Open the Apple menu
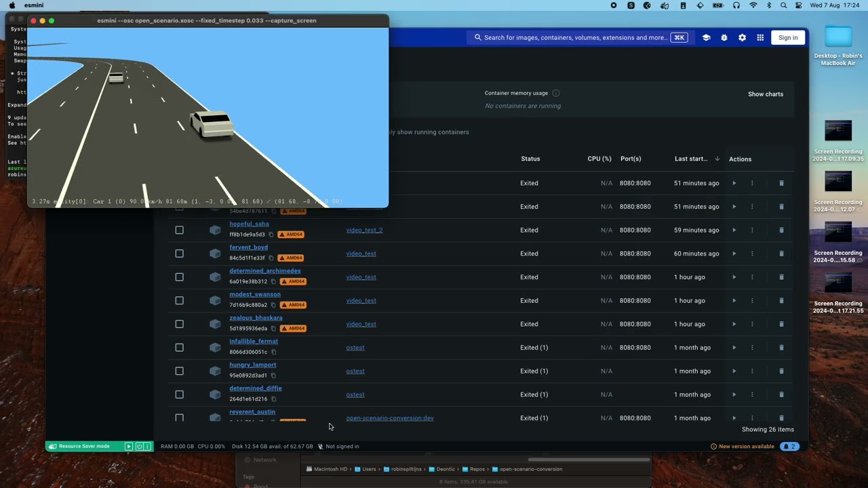This screenshot has width=868, height=488. click(12, 5)
